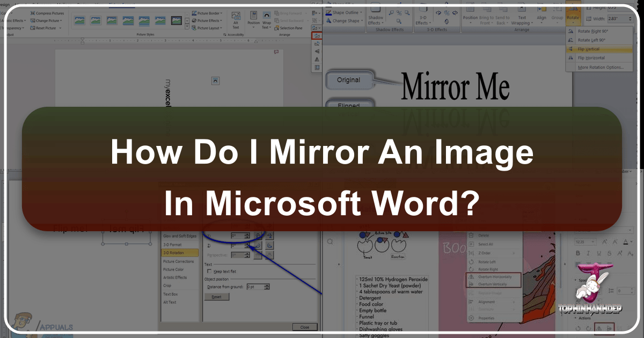Open the Picture Border dropdown

click(x=207, y=13)
